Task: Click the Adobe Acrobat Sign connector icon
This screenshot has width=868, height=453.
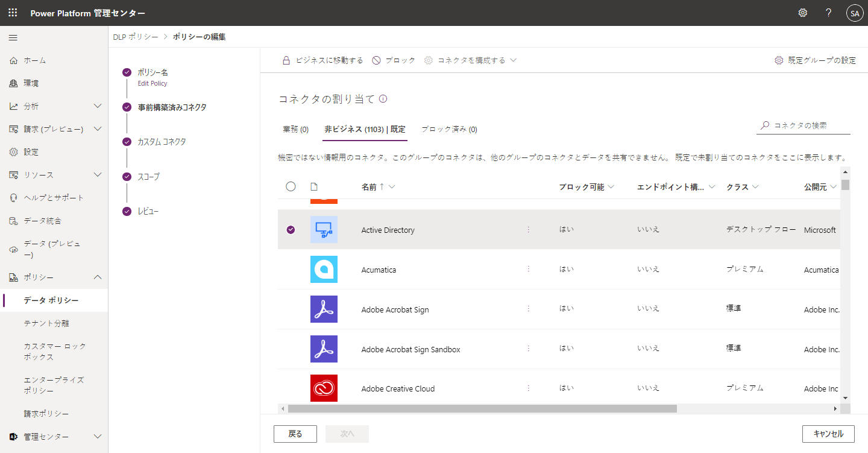Action: pos(324,309)
